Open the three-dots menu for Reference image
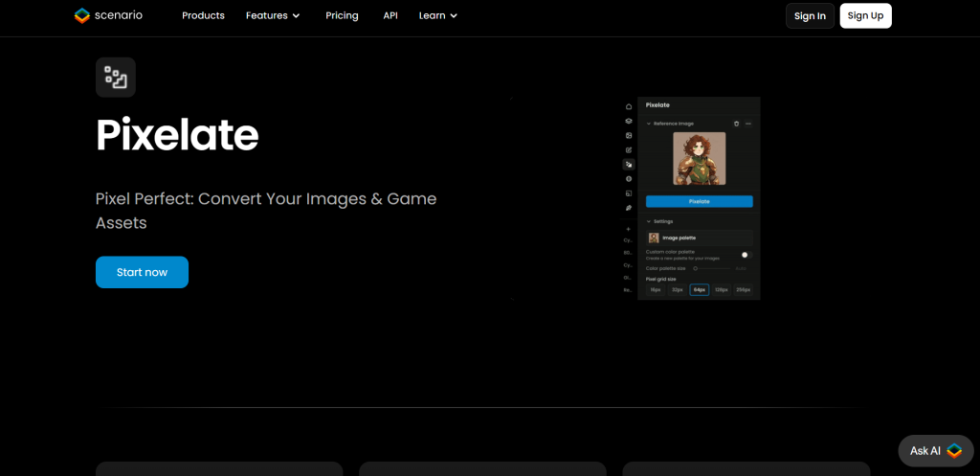Viewport: 980px width, 476px height. 748,124
